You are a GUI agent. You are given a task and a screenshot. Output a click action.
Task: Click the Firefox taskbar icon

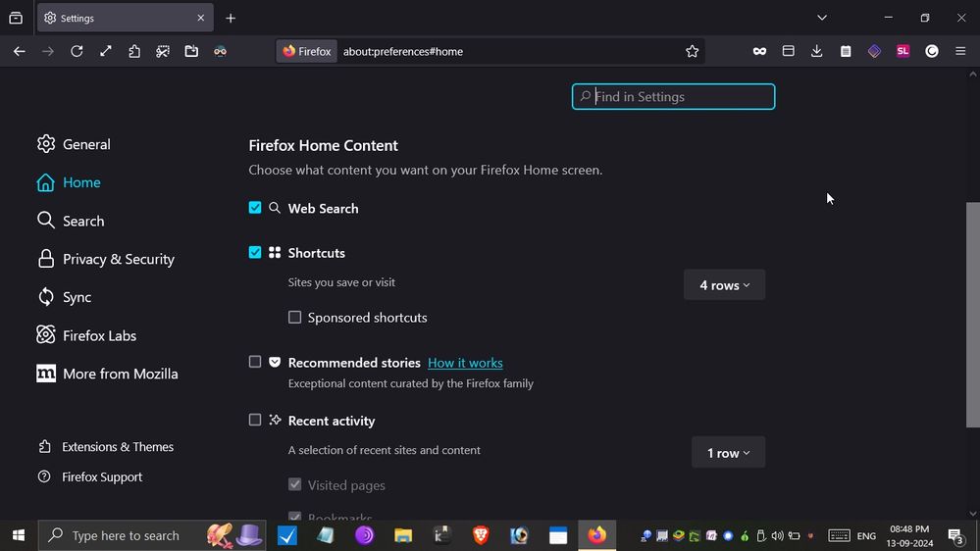[596, 535]
